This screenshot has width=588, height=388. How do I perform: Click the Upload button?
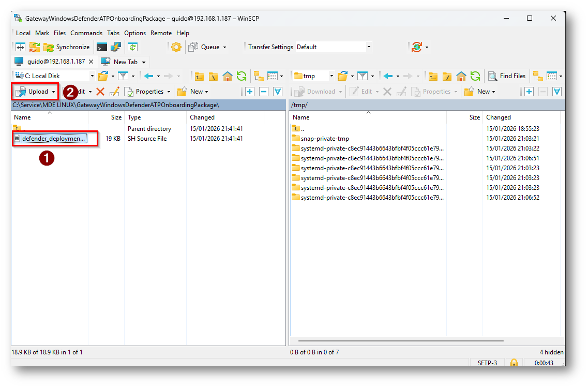[x=35, y=92]
